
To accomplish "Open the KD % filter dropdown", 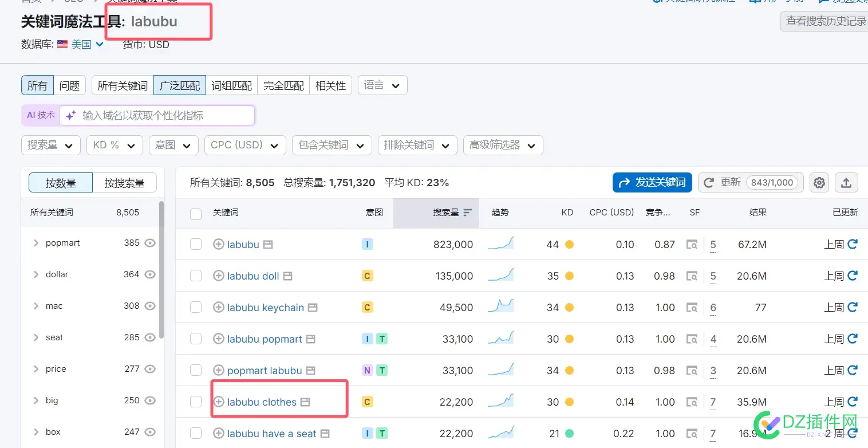I will [x=114, y=145].
